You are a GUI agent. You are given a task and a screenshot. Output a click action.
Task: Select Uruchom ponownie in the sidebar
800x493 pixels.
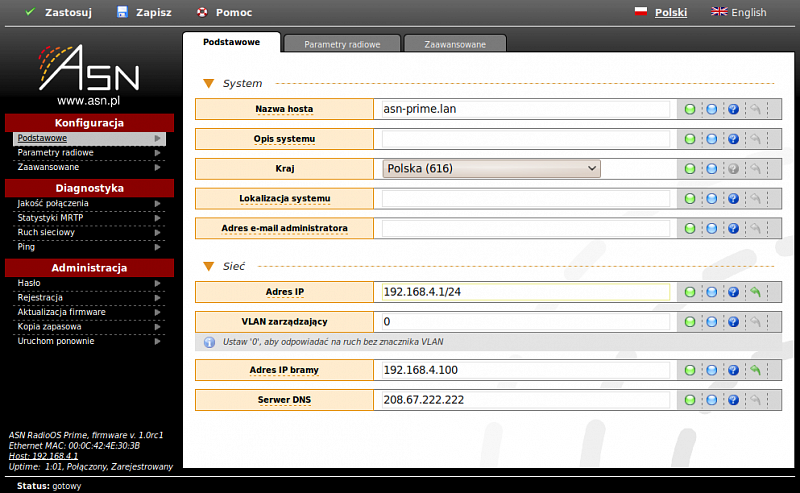(x=89, y=341)
